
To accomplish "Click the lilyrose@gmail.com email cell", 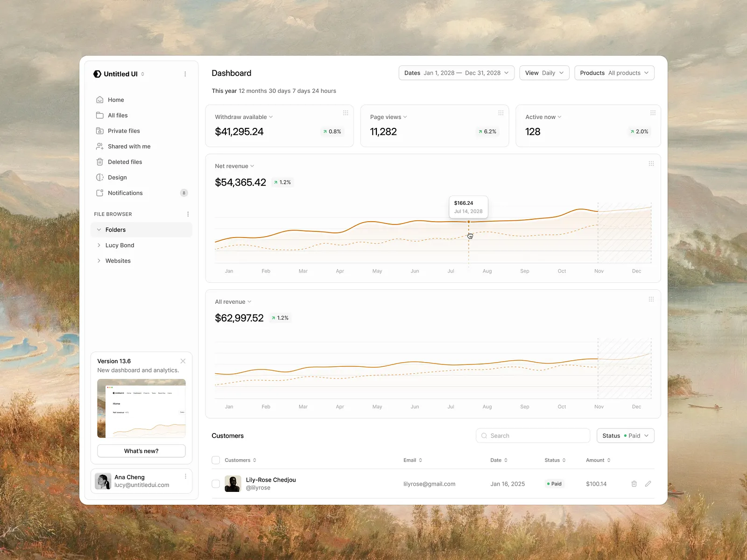I will [x=430, y=484].
